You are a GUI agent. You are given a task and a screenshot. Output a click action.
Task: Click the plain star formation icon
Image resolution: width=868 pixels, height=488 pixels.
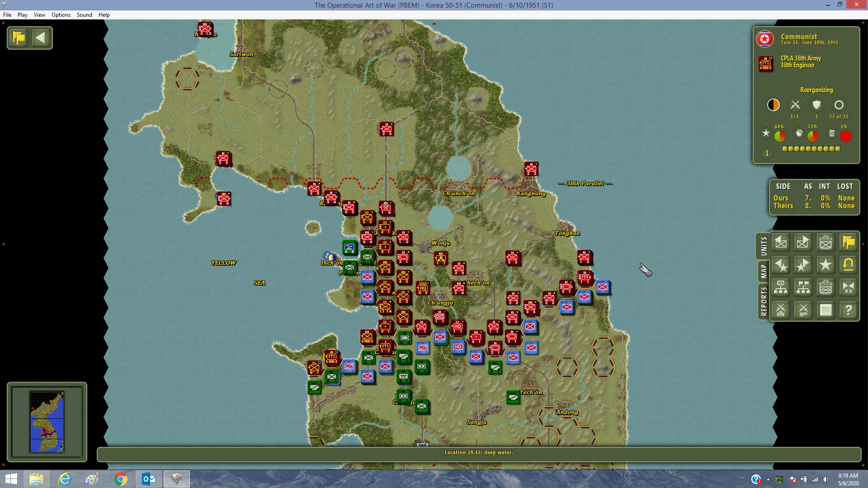pos(826,265)
